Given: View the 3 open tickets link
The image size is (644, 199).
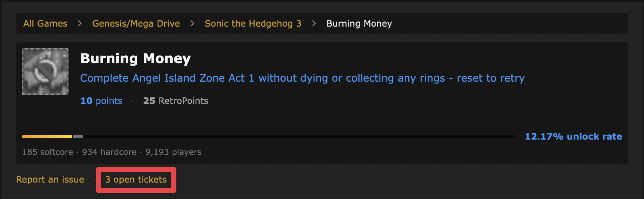Looking at the screenshot, I should tap(136, 180).
